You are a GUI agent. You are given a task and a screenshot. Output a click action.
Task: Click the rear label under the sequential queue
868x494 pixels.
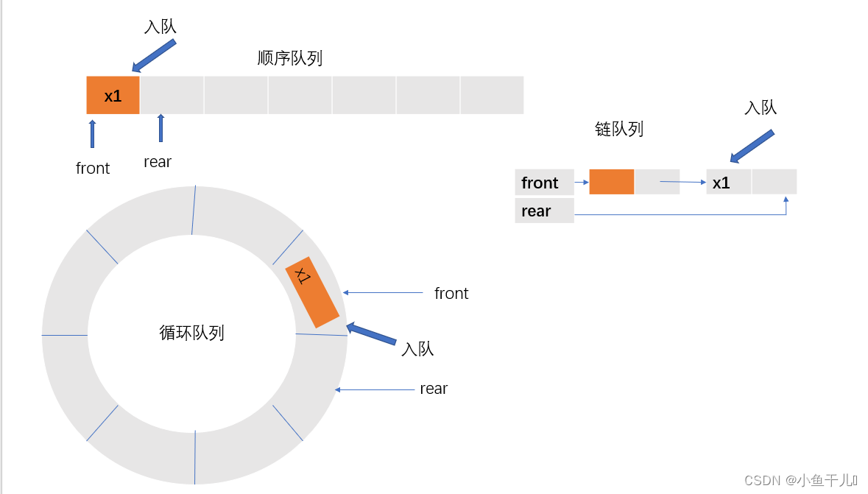pos(158,162)
